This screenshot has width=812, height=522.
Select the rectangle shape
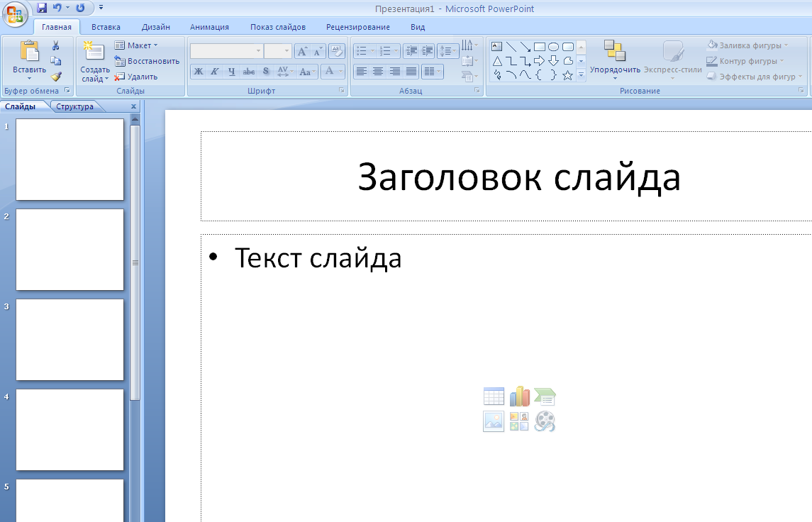pos(540,47)
